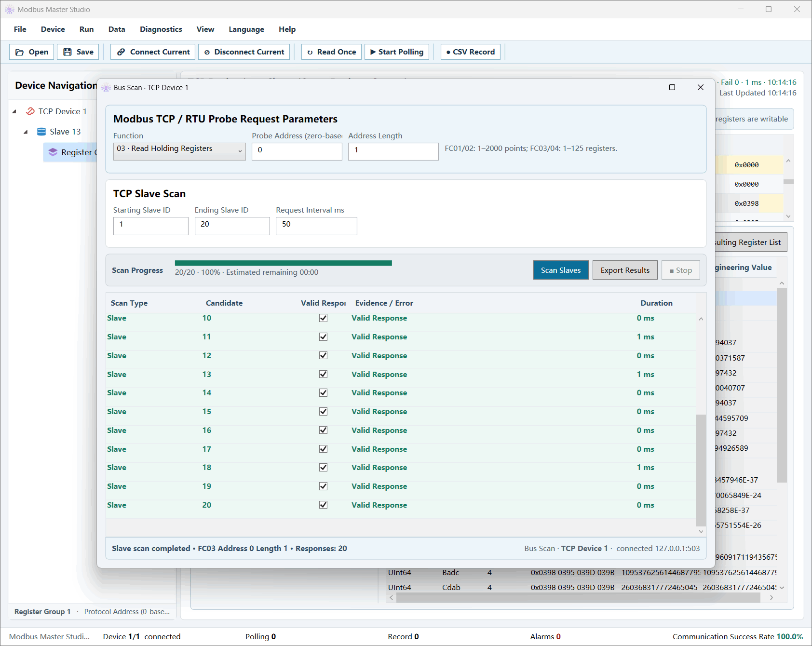Click the CSV Record dot icon
This screenshot has width=812, height=646.
click(448, 52)
